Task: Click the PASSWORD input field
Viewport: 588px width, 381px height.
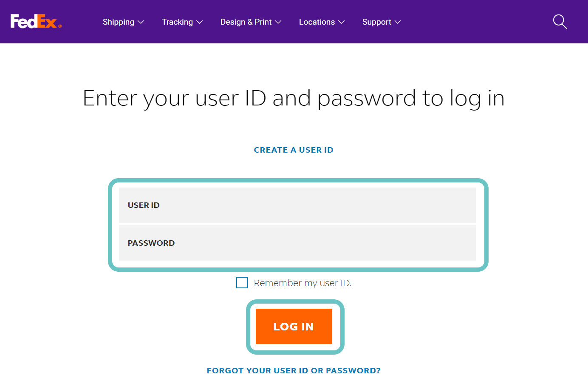Action: coord(297,243)
